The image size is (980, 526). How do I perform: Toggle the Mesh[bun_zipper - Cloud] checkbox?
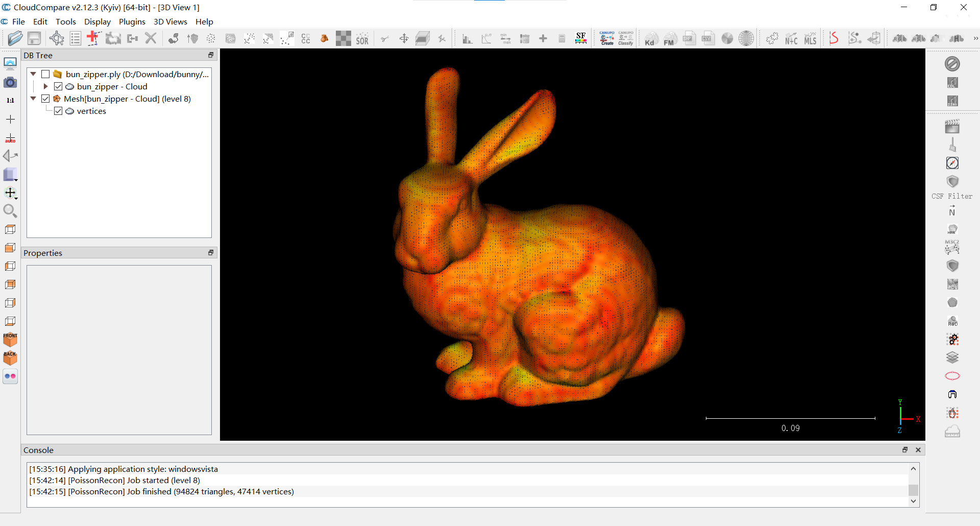[45, 99]
